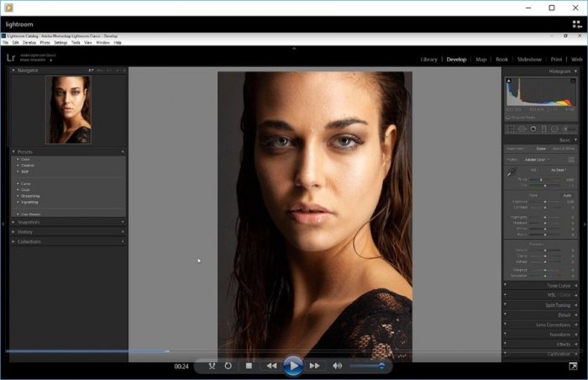Viewport: 588px width, 380px height.
Task: Expand the Sharpening presets group
Action: tap(30, 196)
